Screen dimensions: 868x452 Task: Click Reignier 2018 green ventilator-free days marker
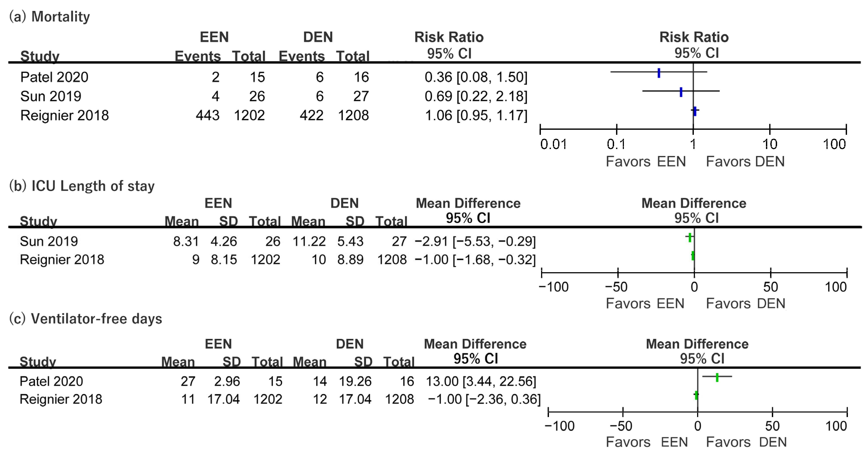696,395
